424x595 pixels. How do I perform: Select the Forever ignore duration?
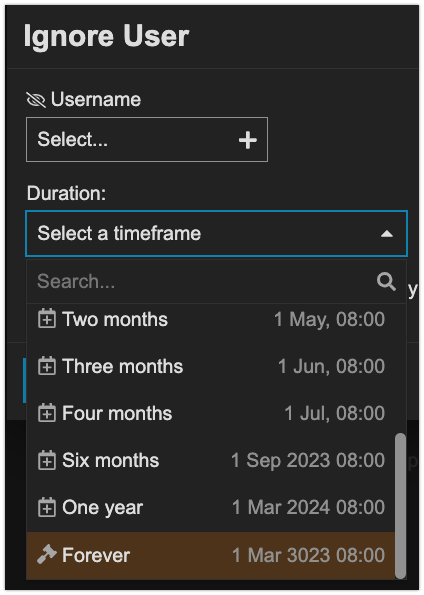[211, 555]
